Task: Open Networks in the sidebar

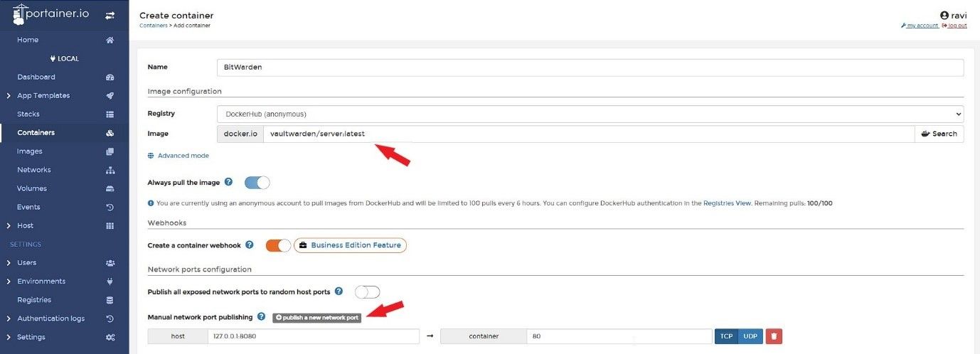Action: pyautogui.click(x=34, y=170)
